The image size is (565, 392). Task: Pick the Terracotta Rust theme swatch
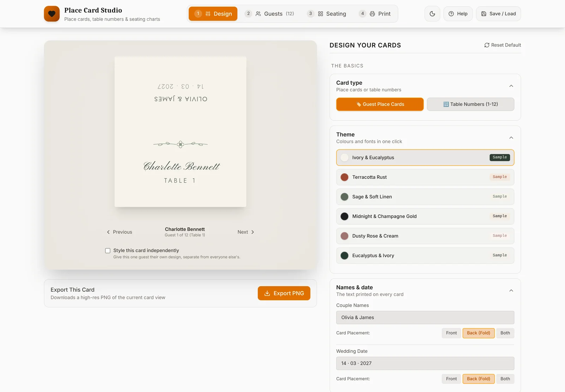pyautogui.click(x=344, y=177)
